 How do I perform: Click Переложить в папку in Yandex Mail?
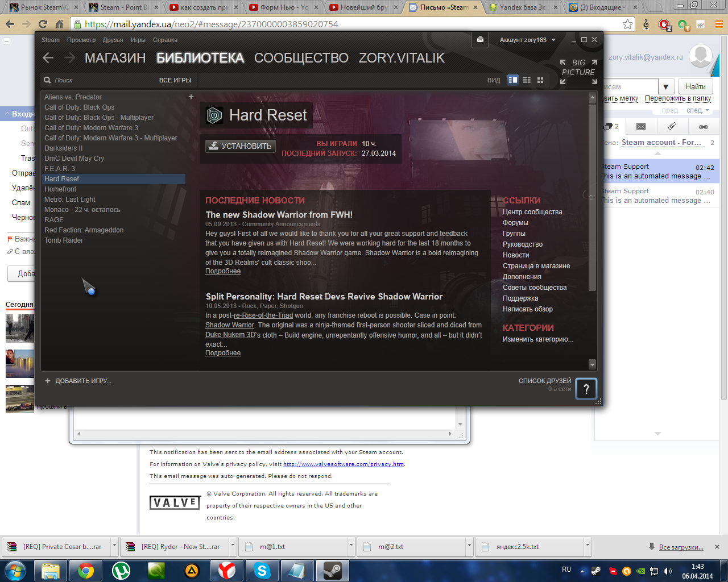click(x=678, y=98)
